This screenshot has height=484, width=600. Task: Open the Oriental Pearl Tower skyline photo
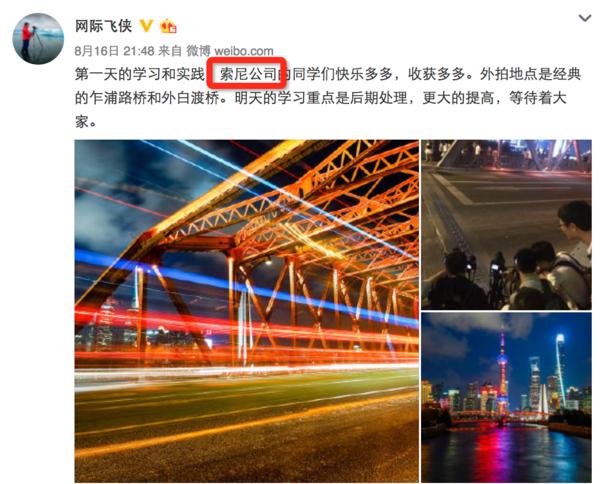[x=506, y=398]
